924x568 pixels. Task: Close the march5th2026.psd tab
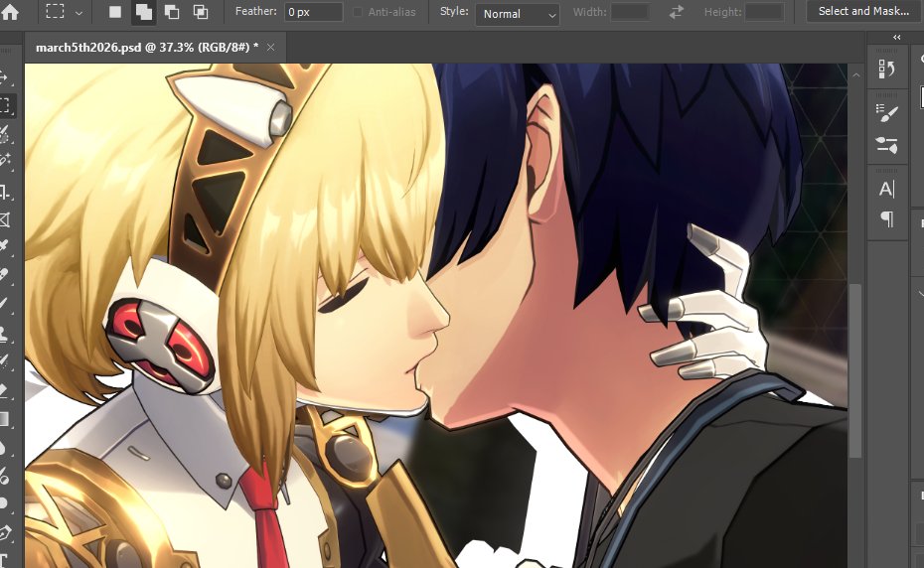click(270, 47)
